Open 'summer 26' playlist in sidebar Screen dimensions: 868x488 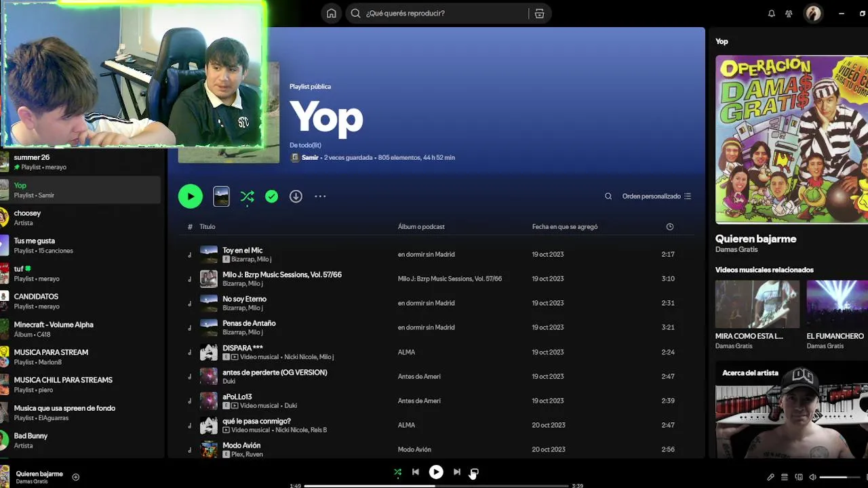[81, 162]
